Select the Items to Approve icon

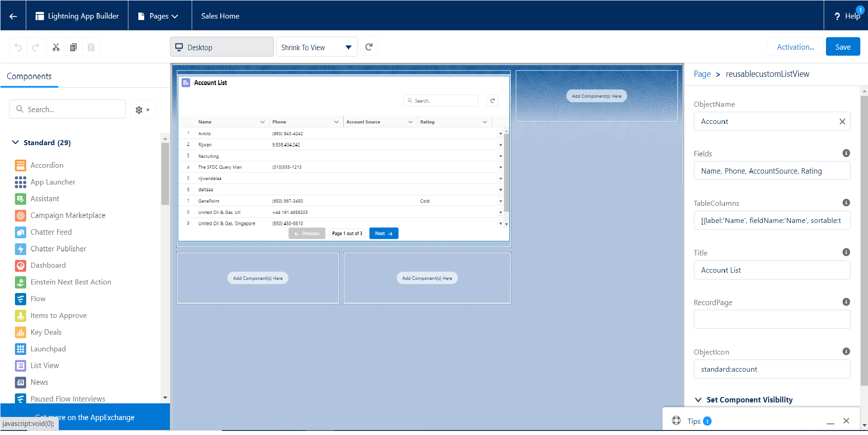[x=20, y=316]
